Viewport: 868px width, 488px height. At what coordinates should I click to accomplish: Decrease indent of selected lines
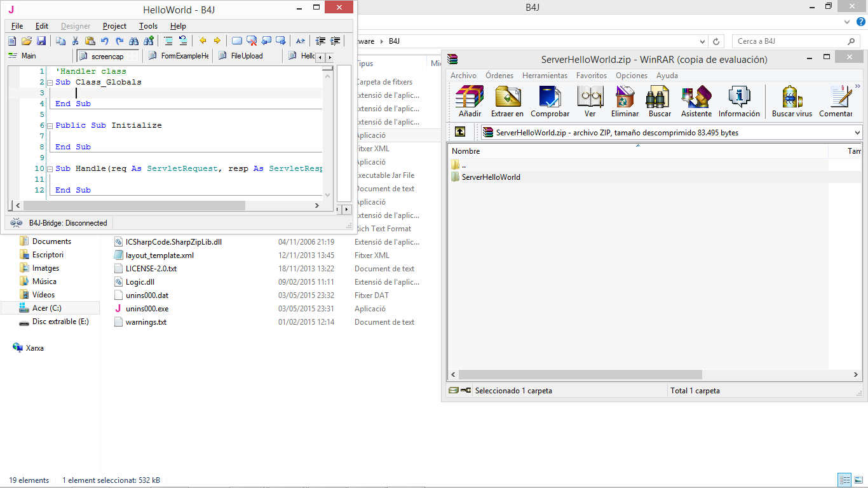coord(321,41)
